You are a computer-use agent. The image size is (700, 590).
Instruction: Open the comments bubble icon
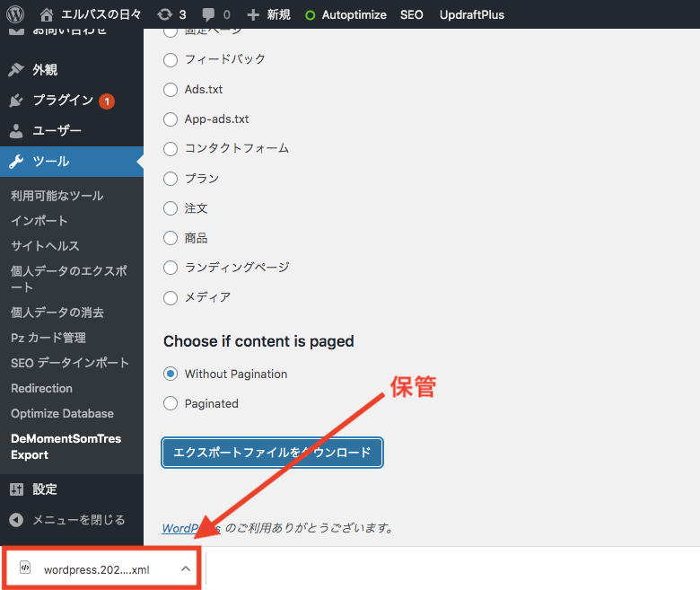[209, 14]
